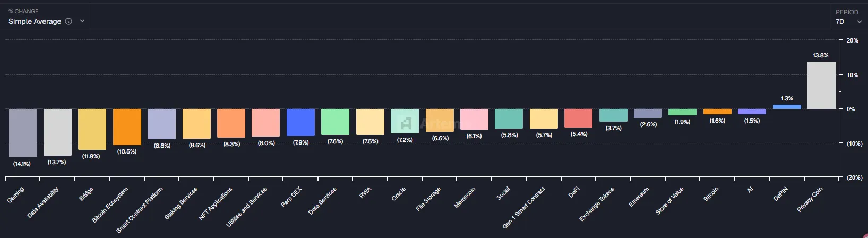
Task: Click the % CHANGE label
Action: (23, 11)
